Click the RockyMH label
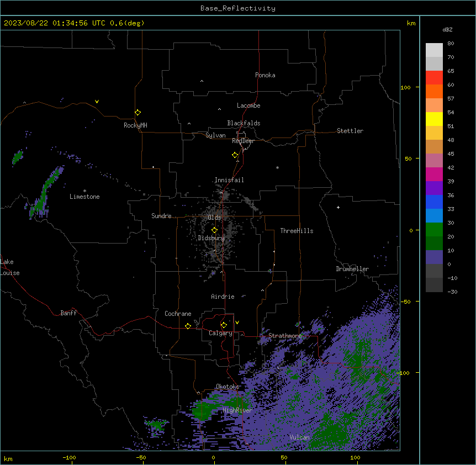 pyautogui.click(x=135, y=125)
